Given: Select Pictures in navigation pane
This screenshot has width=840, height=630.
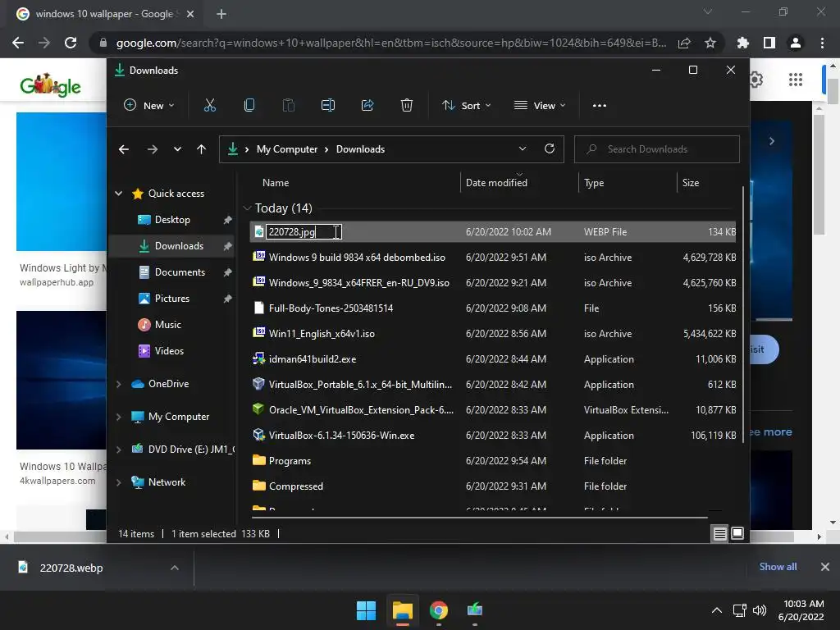Looking at the screenshot, I should click(x=171, y=299).
